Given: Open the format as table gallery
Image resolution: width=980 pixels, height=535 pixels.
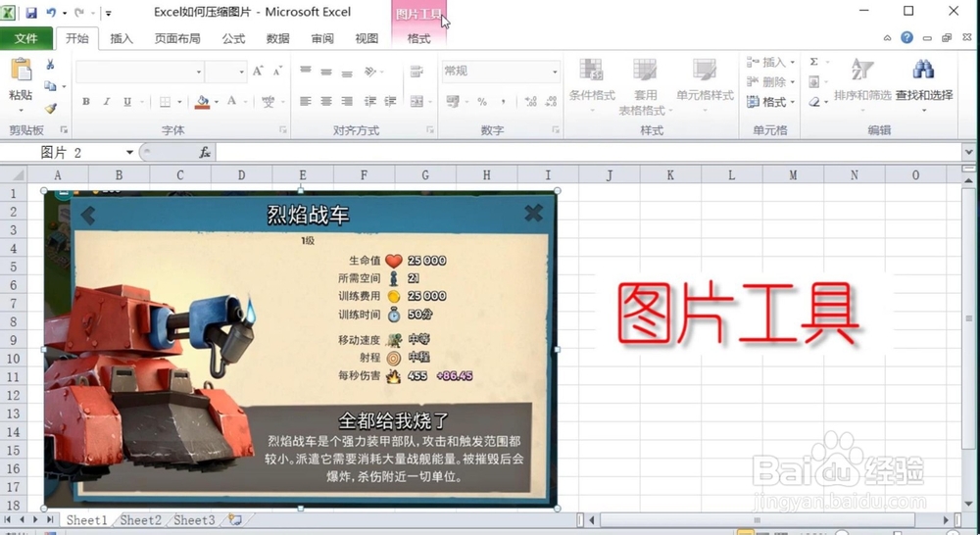Looking at the screenshot, I should [645, 87].
